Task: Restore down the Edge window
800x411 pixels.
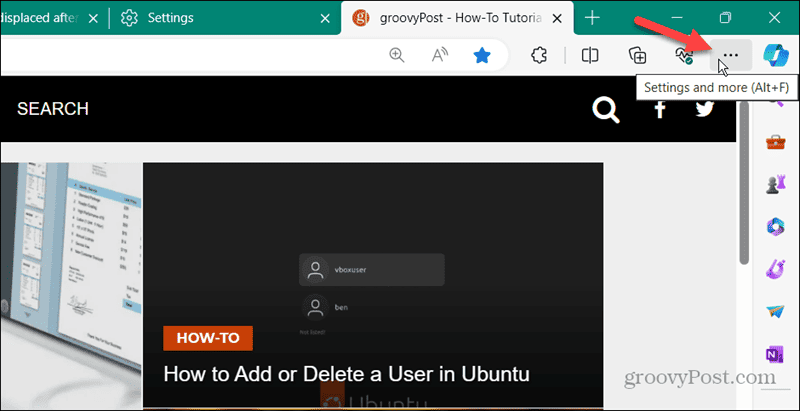Action: click(x=725, y=18)
